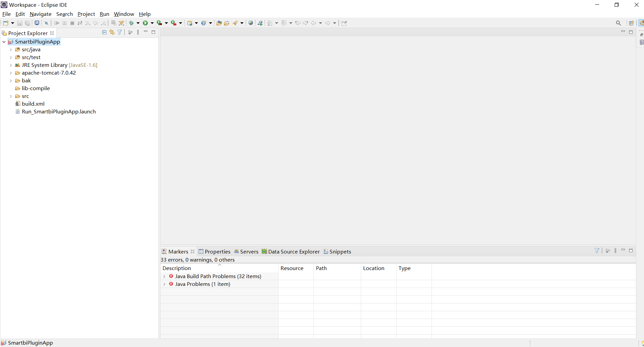The height and width of the screenshot is (347, 644).
Task: Click the Run External Tools icon
Action: point(174,23)
